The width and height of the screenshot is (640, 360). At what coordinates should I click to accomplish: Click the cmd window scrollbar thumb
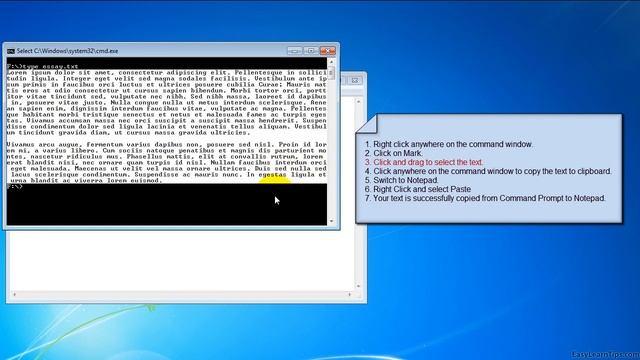pos(331,73)
